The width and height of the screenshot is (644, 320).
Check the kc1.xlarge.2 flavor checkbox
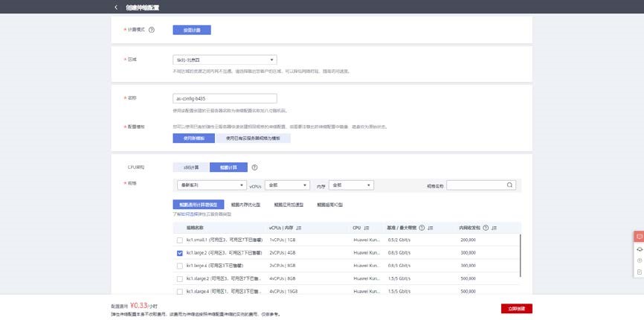pyautogui.click(x=179, y=279)
